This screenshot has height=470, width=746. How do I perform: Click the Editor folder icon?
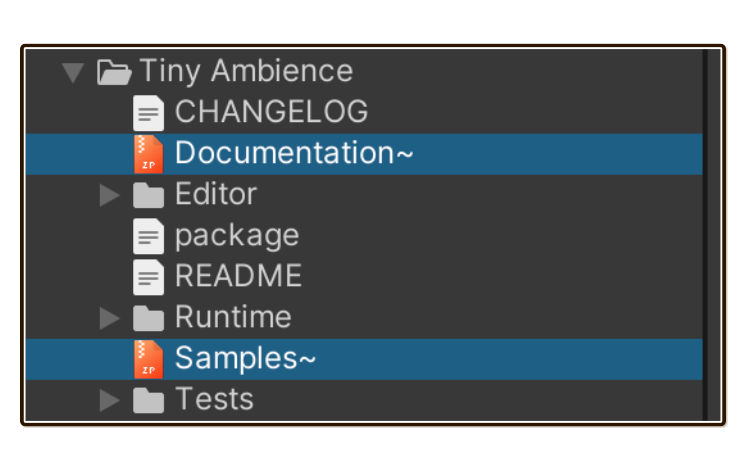tap(148, 195)
